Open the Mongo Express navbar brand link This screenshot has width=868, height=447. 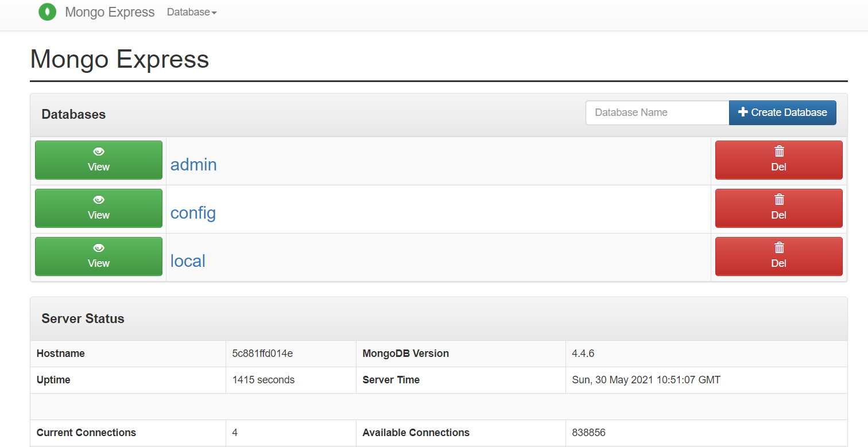pos(110,12)
